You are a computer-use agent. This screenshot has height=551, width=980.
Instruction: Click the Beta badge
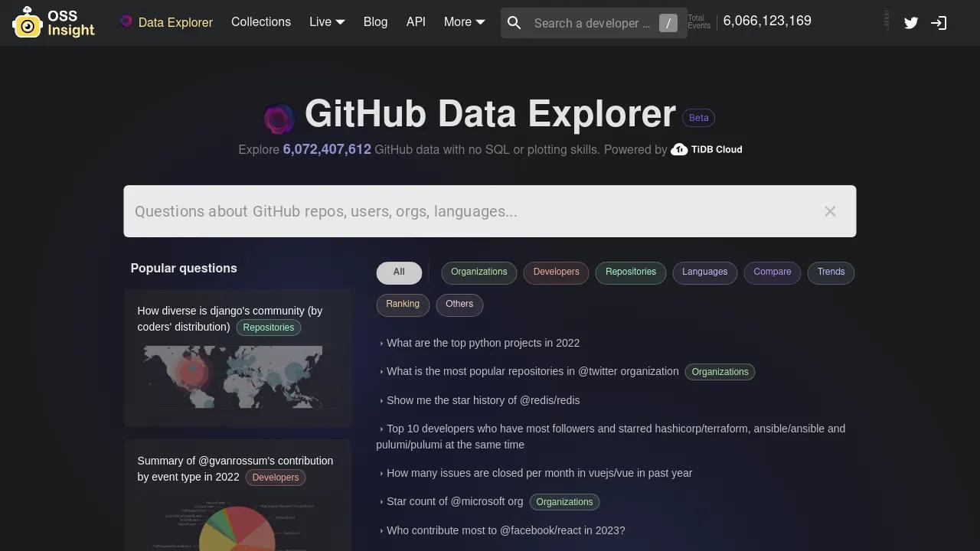pos(698,118)
